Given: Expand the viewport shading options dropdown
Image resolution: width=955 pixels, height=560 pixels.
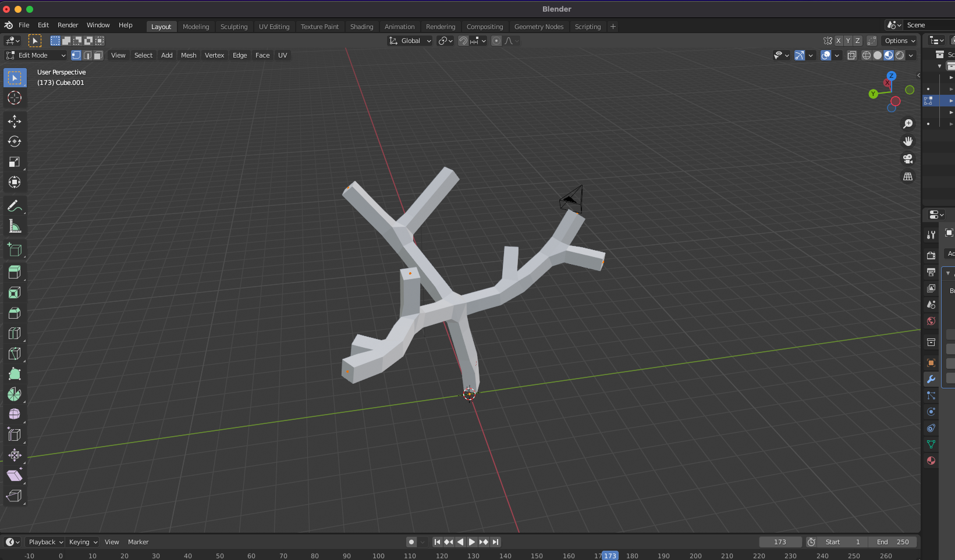Looking at the screenshot, I should [x=911, y=55].
